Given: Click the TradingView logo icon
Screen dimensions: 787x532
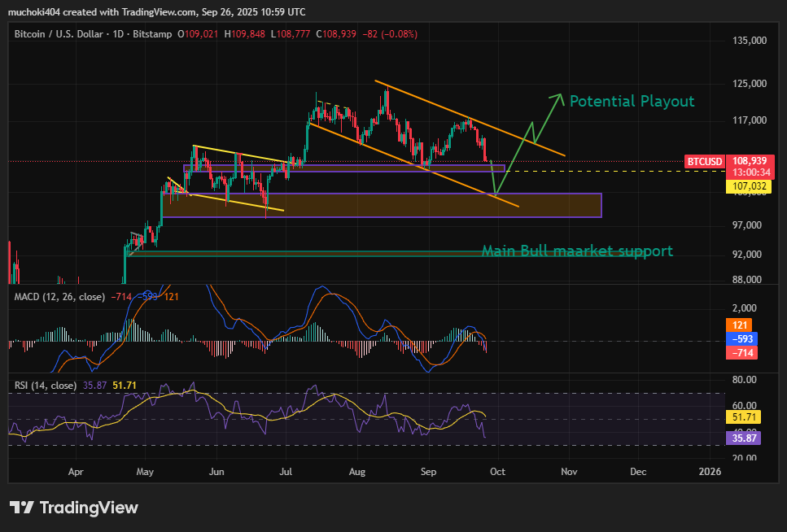Looking at the screenshot, I should [22, 508].
